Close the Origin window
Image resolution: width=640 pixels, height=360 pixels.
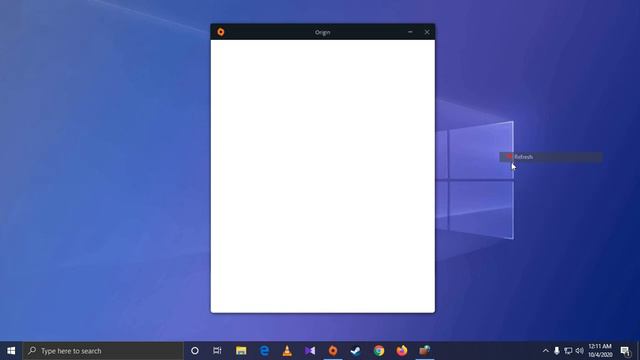427,32
